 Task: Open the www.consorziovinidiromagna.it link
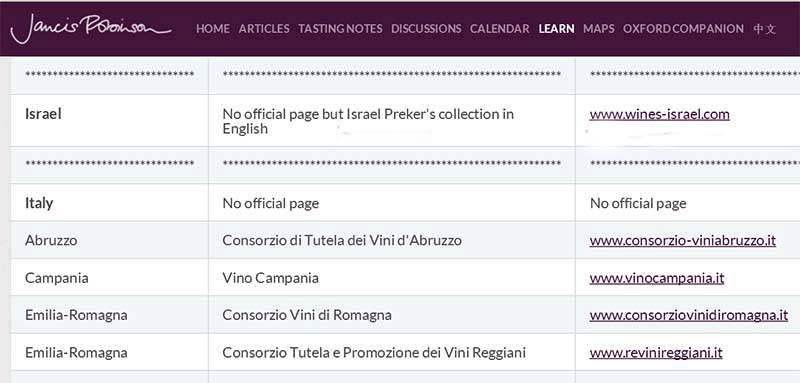point(689,315)
